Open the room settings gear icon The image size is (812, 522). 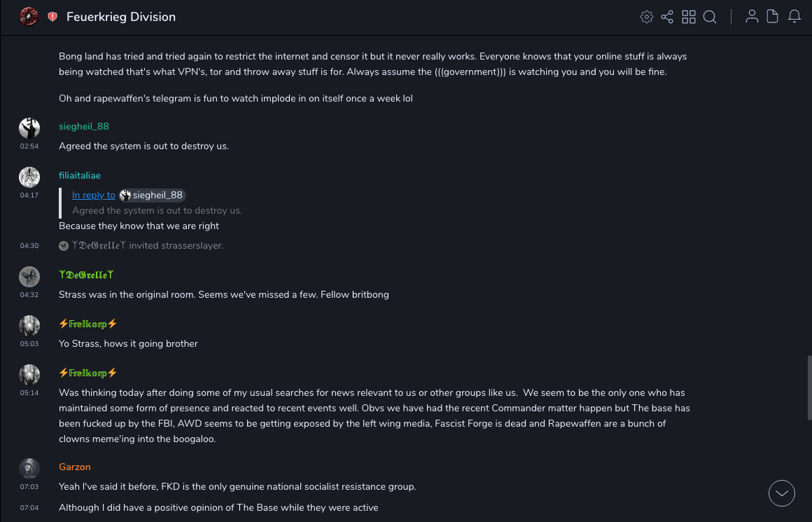[x=646, y=17]
